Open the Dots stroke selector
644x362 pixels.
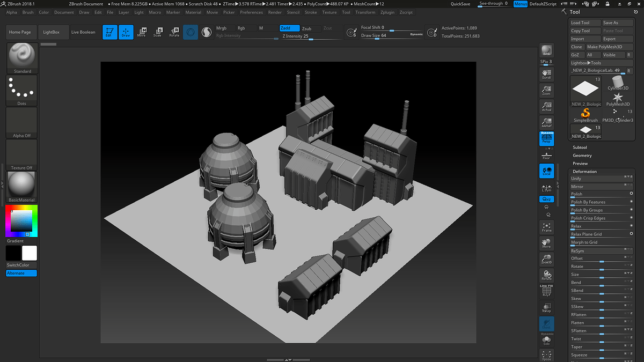21,88
